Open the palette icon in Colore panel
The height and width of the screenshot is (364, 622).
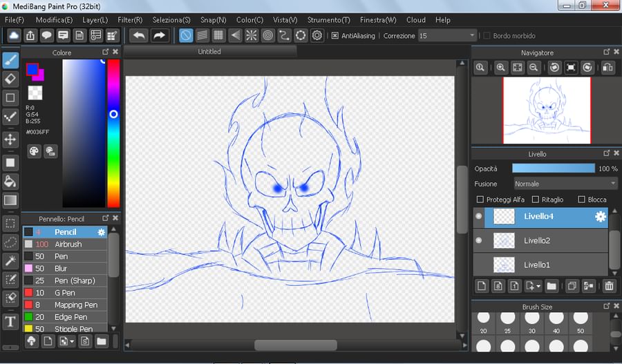[x=34, y=151]
